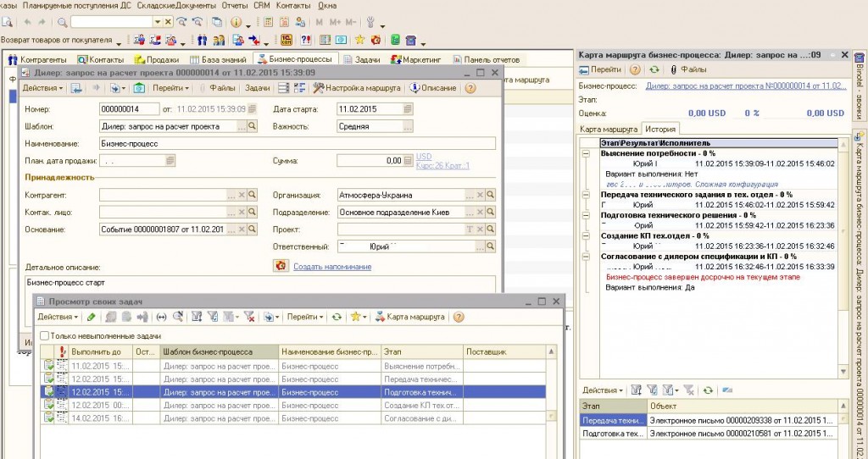Click the calculator icon in main toolbar

point(269,22)
